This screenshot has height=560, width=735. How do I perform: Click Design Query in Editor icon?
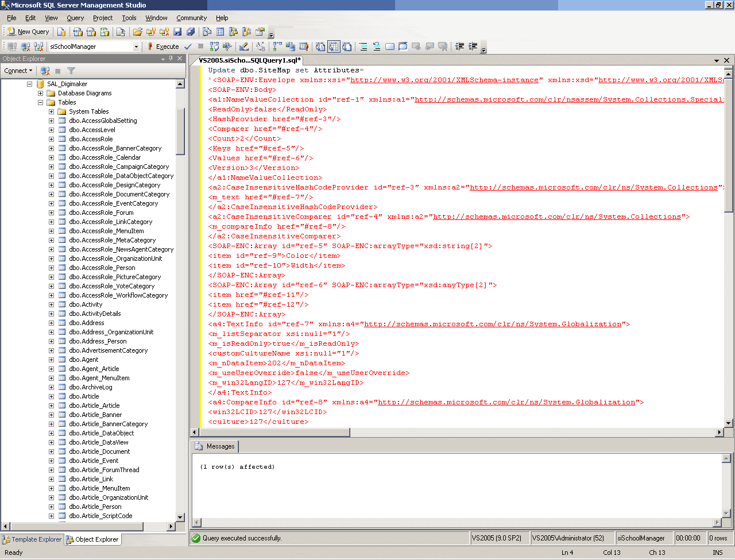[x=244, y=47]
